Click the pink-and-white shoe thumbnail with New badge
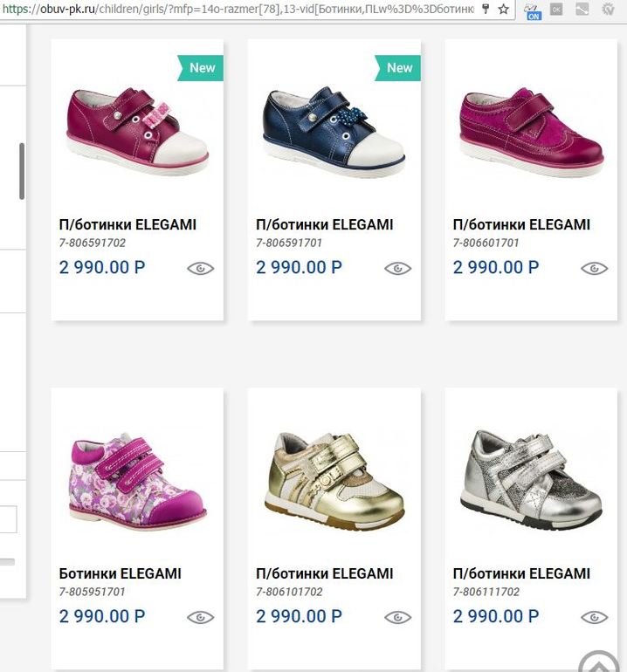 (x=138, y=131)
